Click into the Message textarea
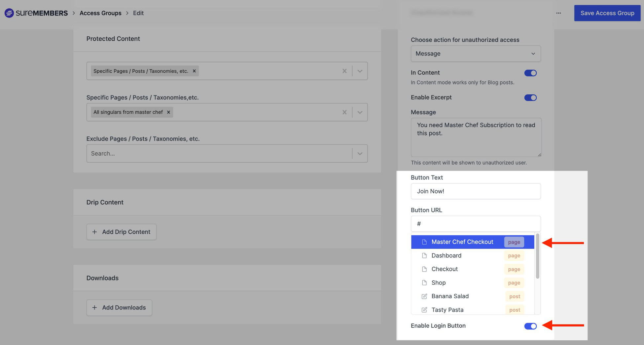644x345 pixels. (x=476, y=137)
